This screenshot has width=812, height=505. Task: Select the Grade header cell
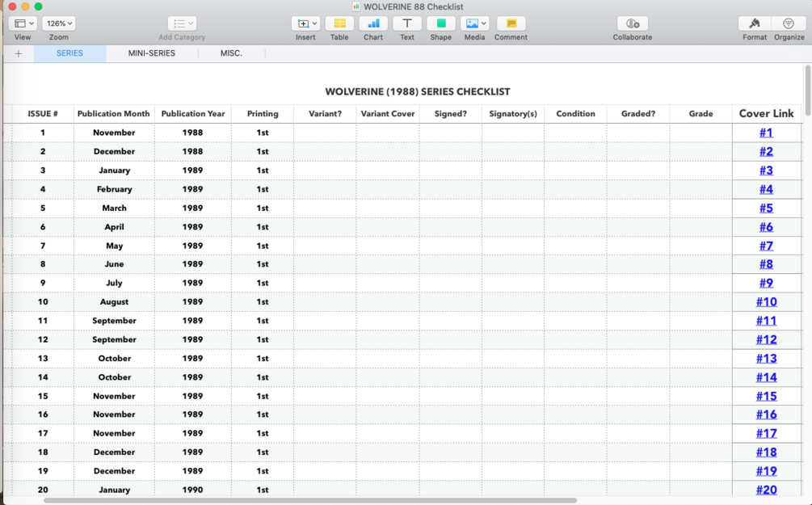[x=701, y=114]
